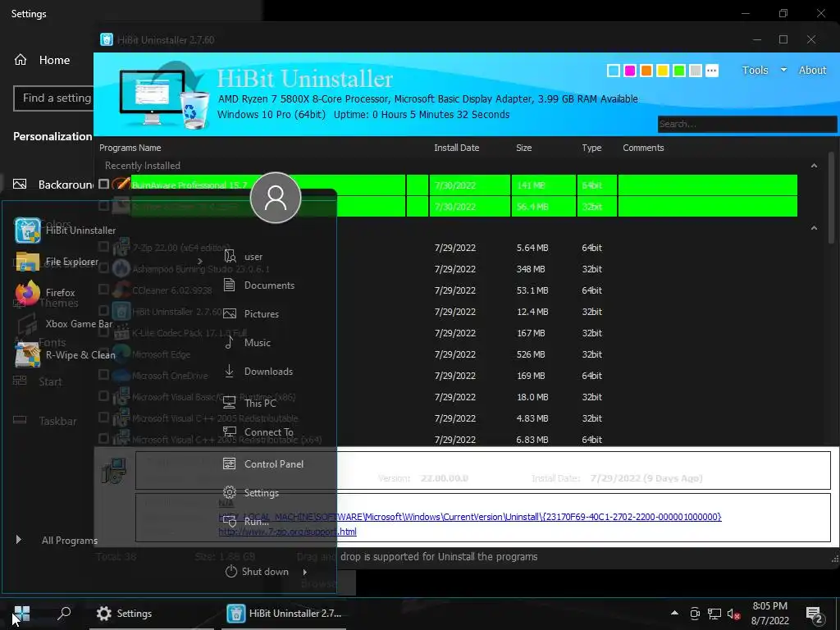Open Pictures from the Start menu
Screen dimensions: 840x630
pos(251,314)
